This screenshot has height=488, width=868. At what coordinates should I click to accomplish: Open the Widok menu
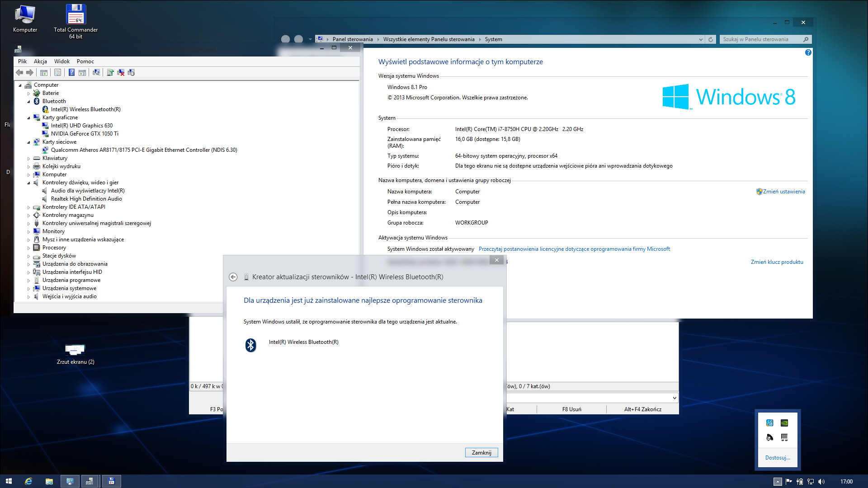tap(61, 61)
